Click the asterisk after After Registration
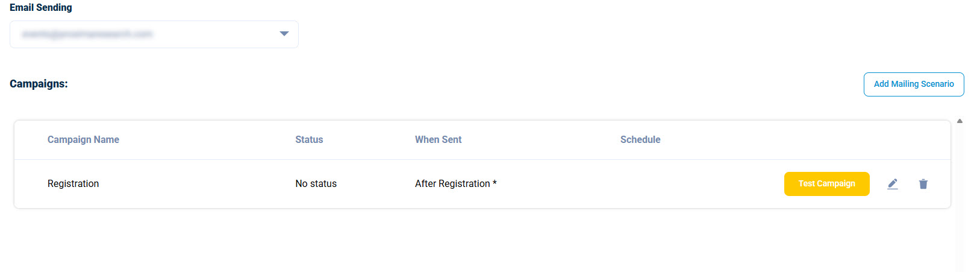The height and width of the screenshot is (272, 980). [495, 183]
